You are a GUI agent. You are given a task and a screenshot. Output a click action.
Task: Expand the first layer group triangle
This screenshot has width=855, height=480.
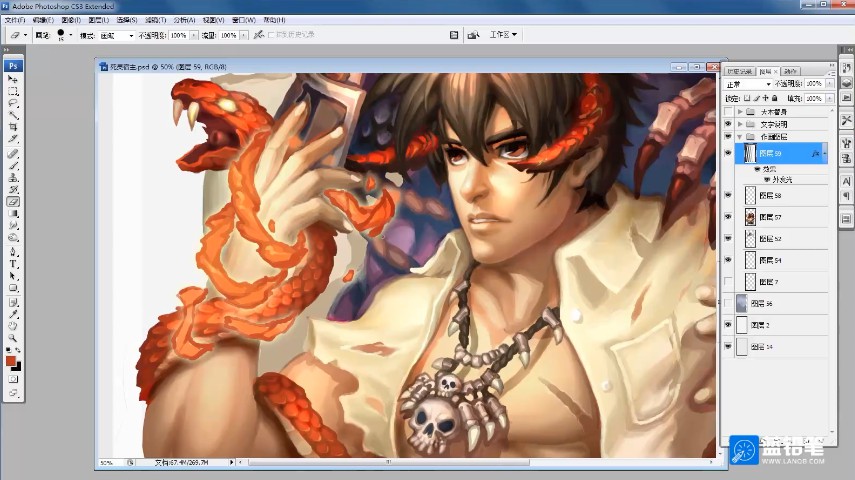click(x=740, y=111)
